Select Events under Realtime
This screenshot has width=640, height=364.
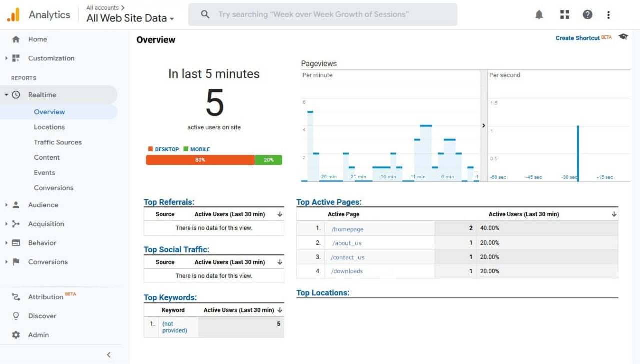(x=45, y=173)
